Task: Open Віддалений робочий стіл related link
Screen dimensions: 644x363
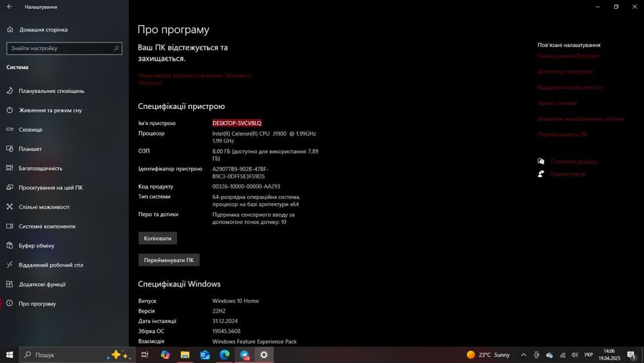Action: click(570, 87)
